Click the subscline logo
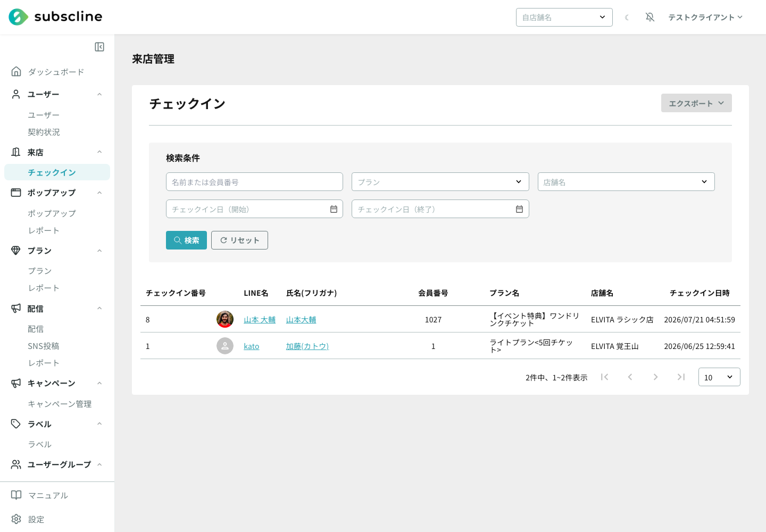The image size is (766, 532). 55,17
